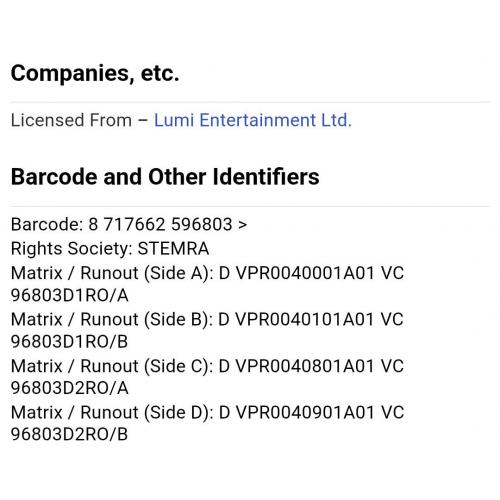Image resolution: width=500 pixels, height=500 pixels.
Task: Click the Matrix / Runout (Side A) label
Action: coord(112,273)
